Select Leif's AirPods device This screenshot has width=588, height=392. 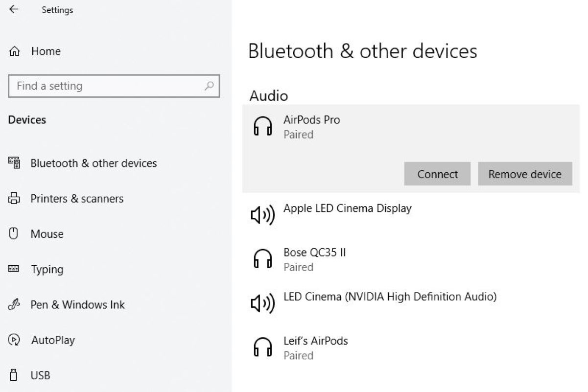316,341
